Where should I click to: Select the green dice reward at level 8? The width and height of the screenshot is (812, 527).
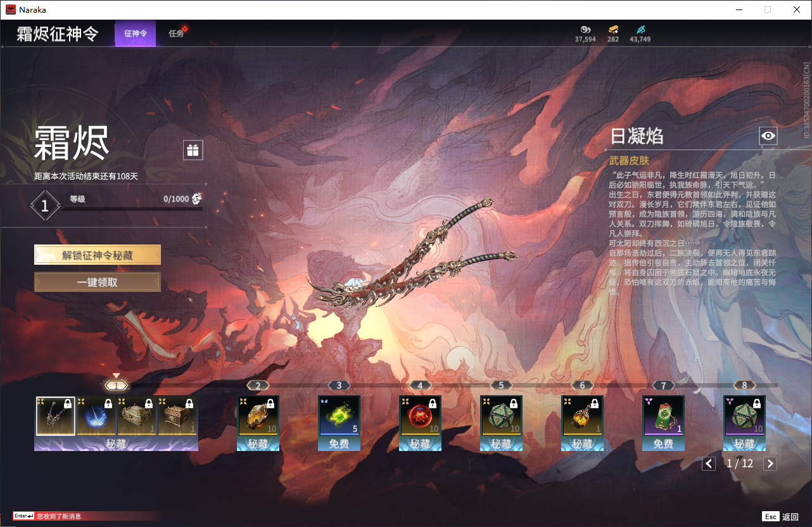(744, 416)
